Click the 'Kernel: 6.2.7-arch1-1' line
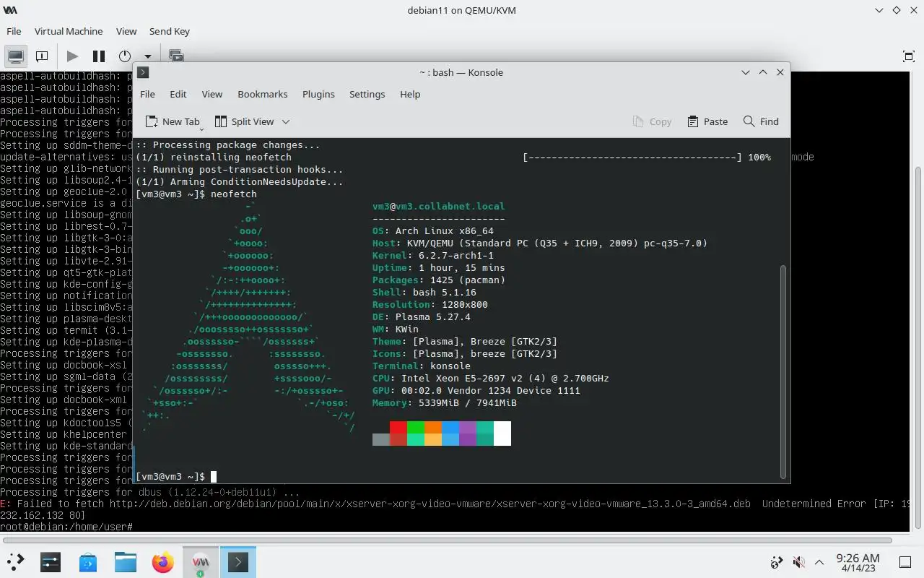This screenshot has width=924, height=578. coord(433,255)
